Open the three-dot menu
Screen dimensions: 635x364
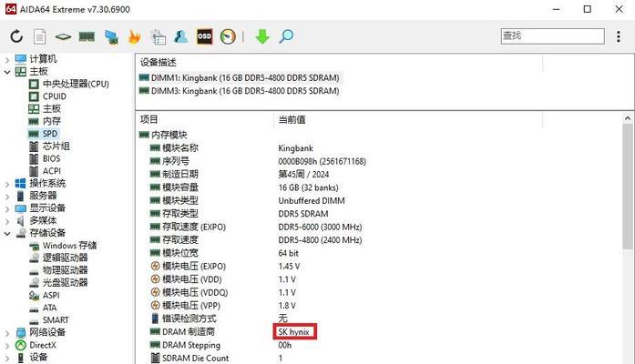click(x=619, y=36)
